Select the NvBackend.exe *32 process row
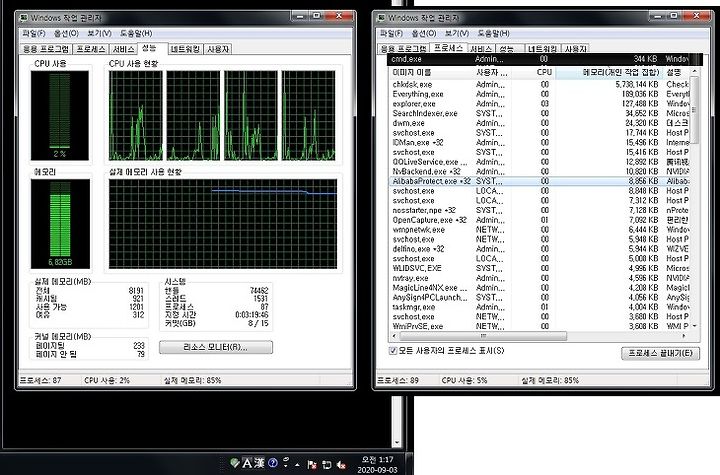Image resolution: width=720 pixels, height=475 pixels. pos(539,171)
